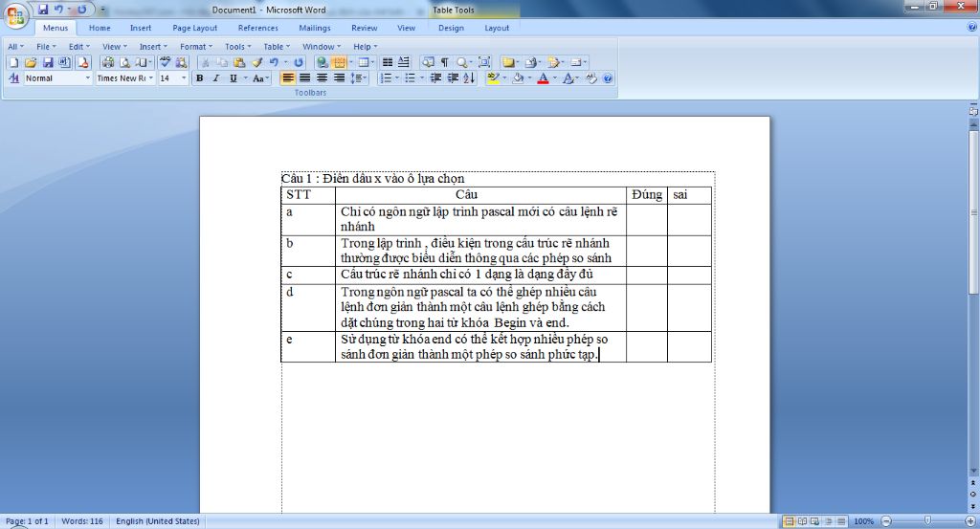Toggle Print Layout view in status bar
The width and height of the screenshot is (980, 529).
point(789,521)
